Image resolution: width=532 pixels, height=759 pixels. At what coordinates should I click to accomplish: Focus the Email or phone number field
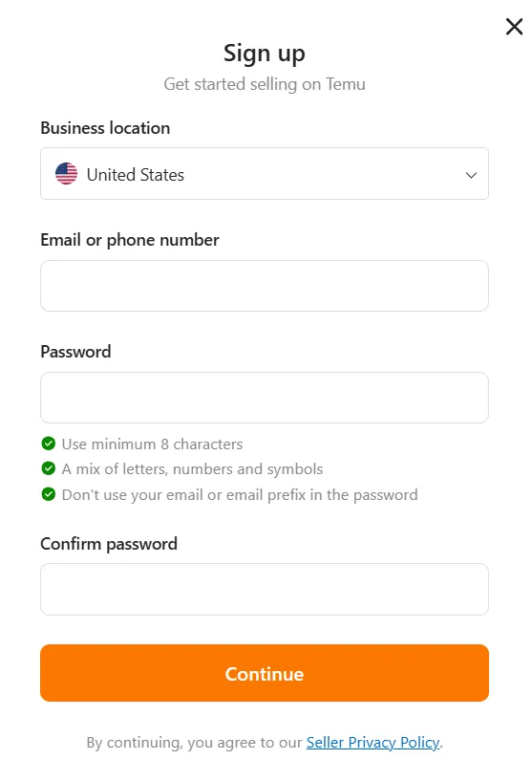pos(265,286)
